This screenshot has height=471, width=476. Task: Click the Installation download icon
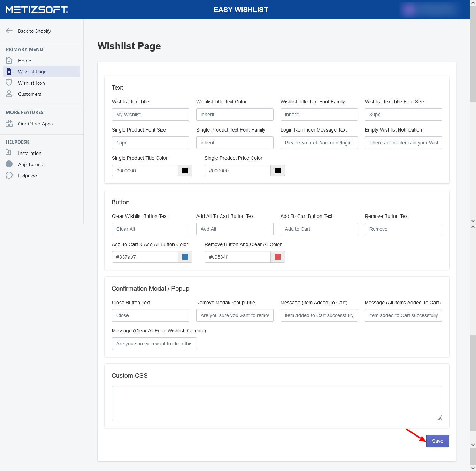[x=9, y=152]
